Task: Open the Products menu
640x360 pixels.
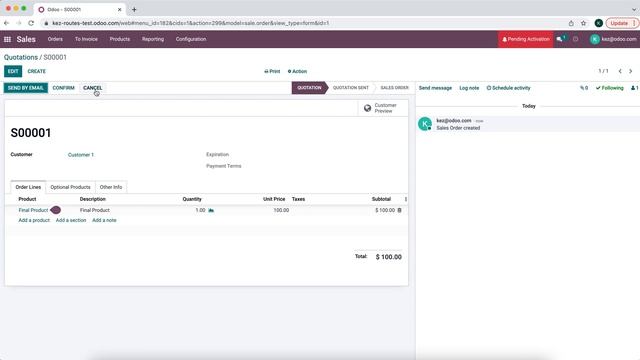Action: pos(120,39)
